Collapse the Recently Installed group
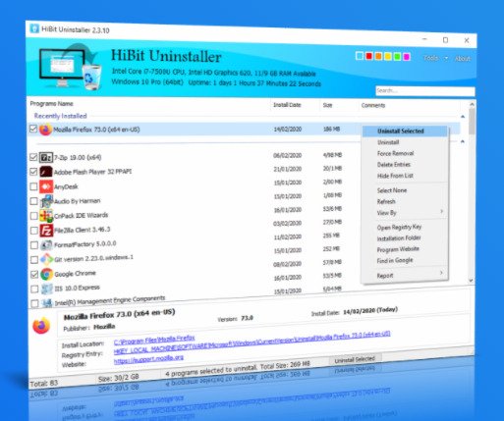 point(463,117)
